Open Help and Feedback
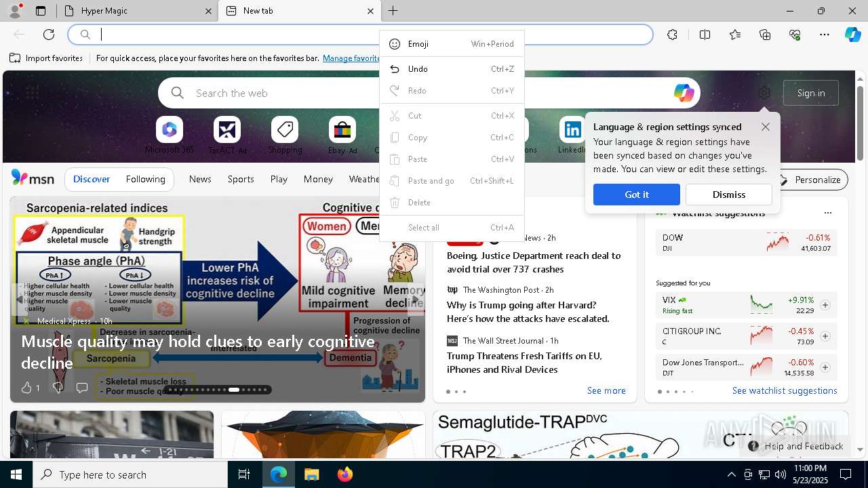Image resolution: width=868 pixels, height=488 pixels. (796, 446)
